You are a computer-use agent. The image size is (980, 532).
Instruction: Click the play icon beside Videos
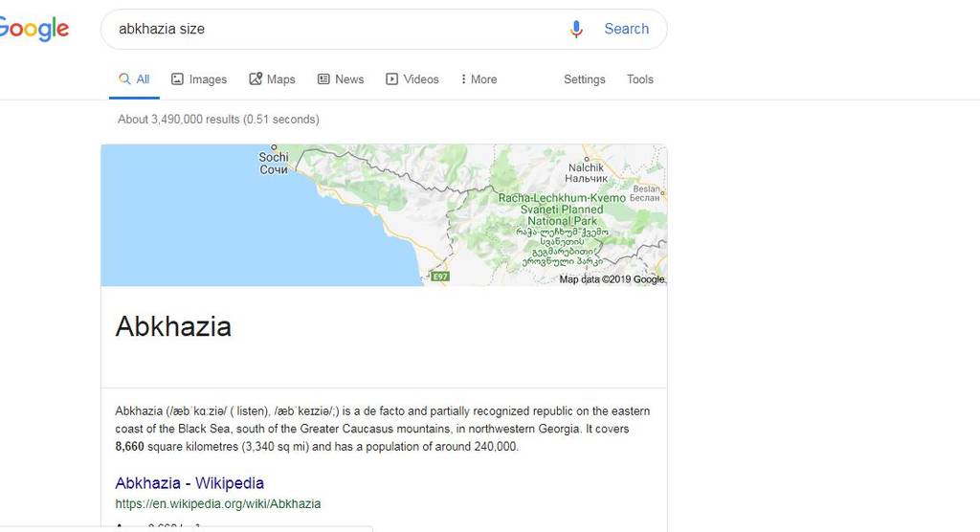391,79
